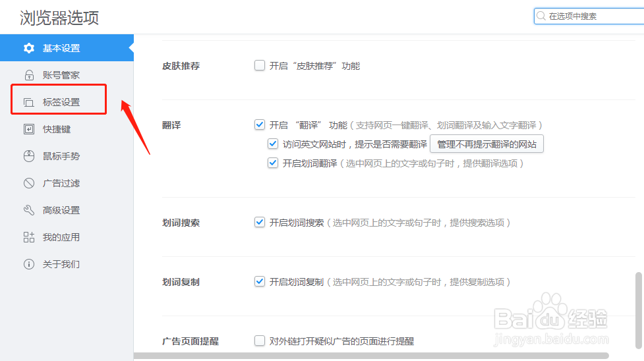Click the magnifier icon in the search box
644x361 pixels.
click(541, 16)
